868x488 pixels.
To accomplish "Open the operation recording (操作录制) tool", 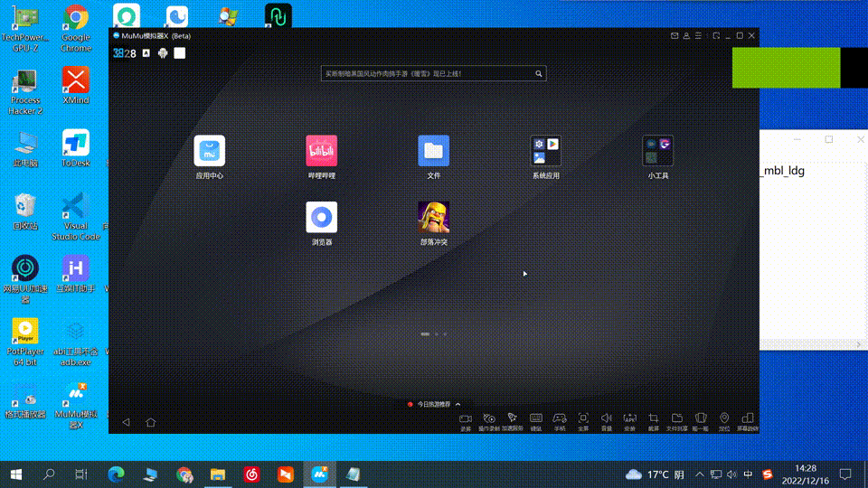I will point(489,422).
